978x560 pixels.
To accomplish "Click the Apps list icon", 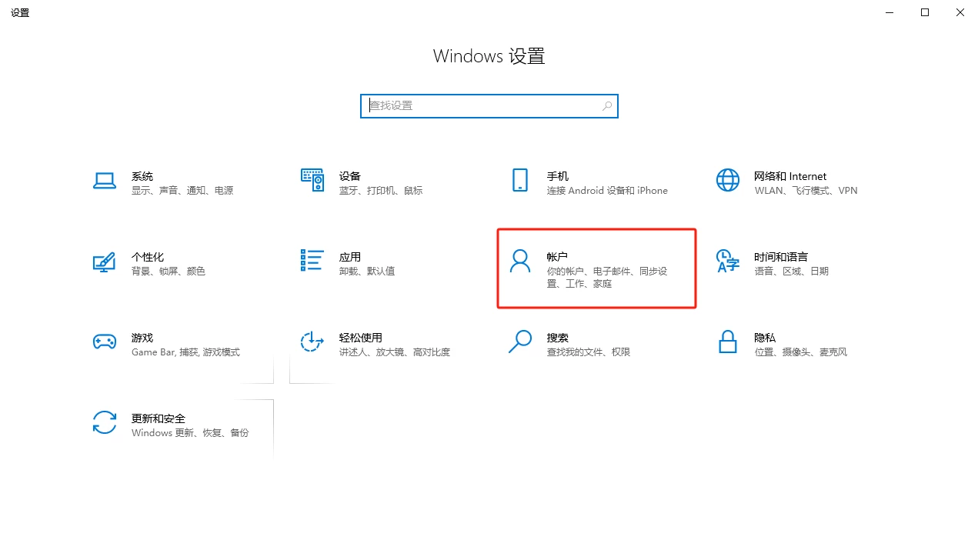I will (x=312, y=261).
